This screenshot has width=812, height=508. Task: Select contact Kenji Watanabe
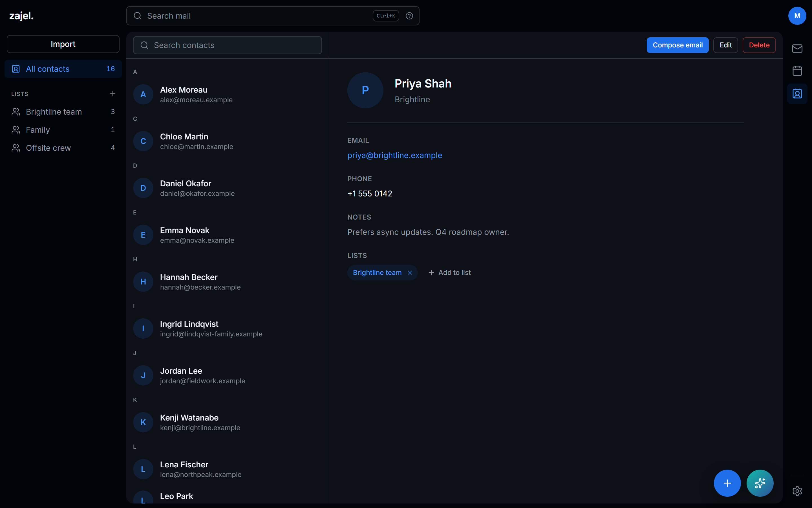(x=227, y=422)
